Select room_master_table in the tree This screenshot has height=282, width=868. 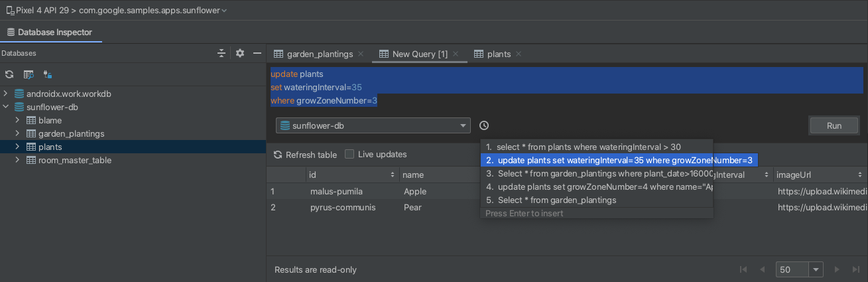74,160
